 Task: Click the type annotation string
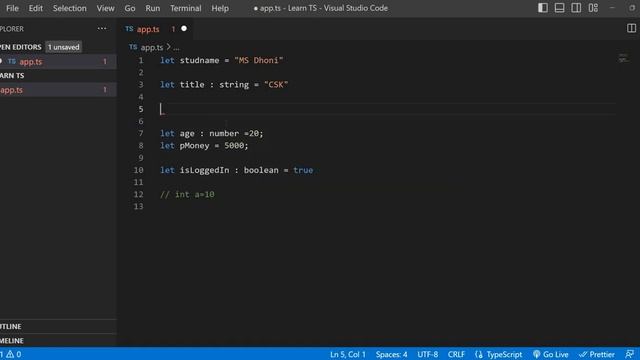[234, 84]
